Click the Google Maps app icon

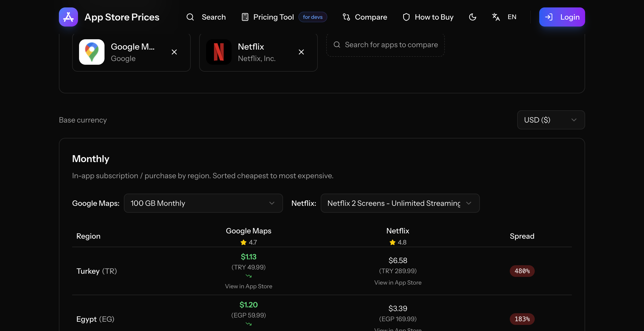pos(92,52)
